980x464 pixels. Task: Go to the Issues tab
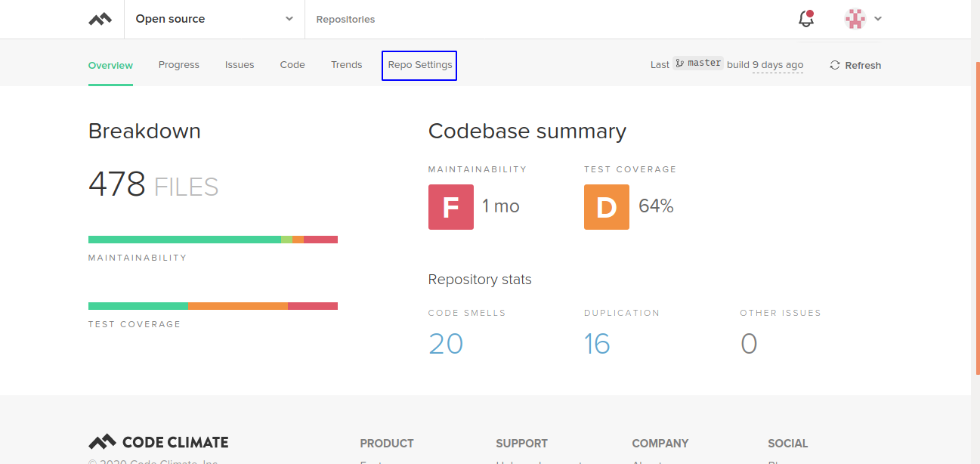[x=240, y=65]
